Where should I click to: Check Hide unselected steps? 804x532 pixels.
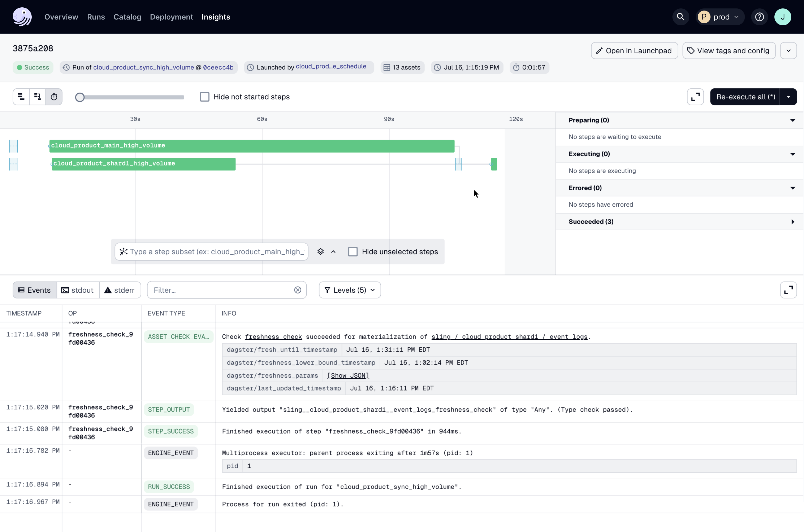(x=353, y=252)
